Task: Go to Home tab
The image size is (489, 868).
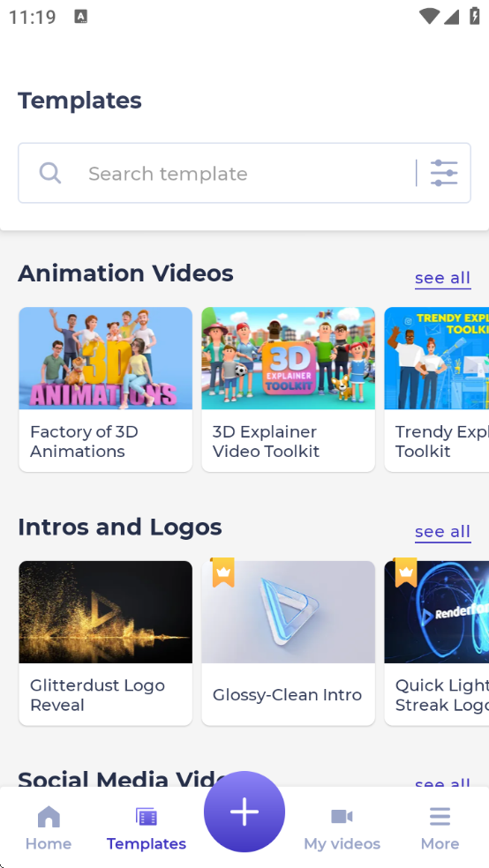Action: coord(49,828)
